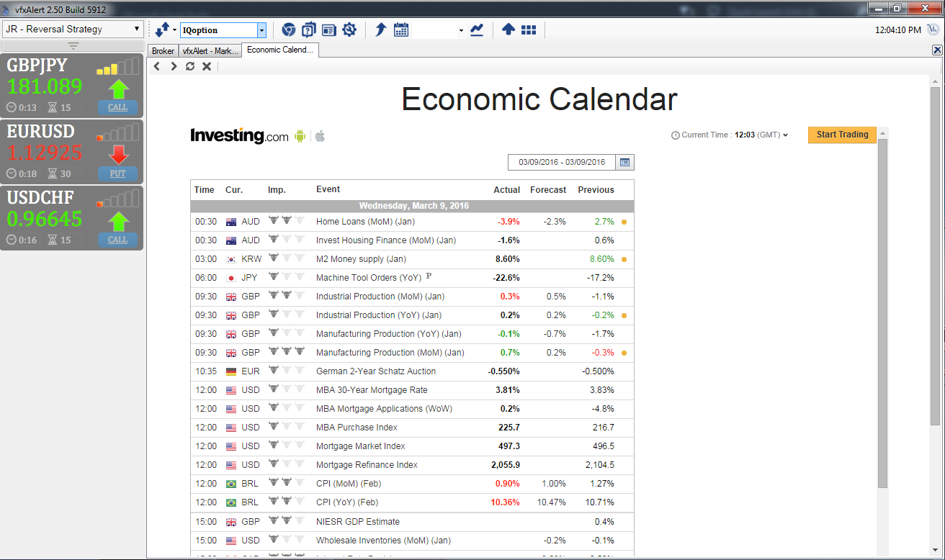The width and height of the screenshot is (945, 560).
Task: Go back in the embedded browser
Action: coord(157,66)
